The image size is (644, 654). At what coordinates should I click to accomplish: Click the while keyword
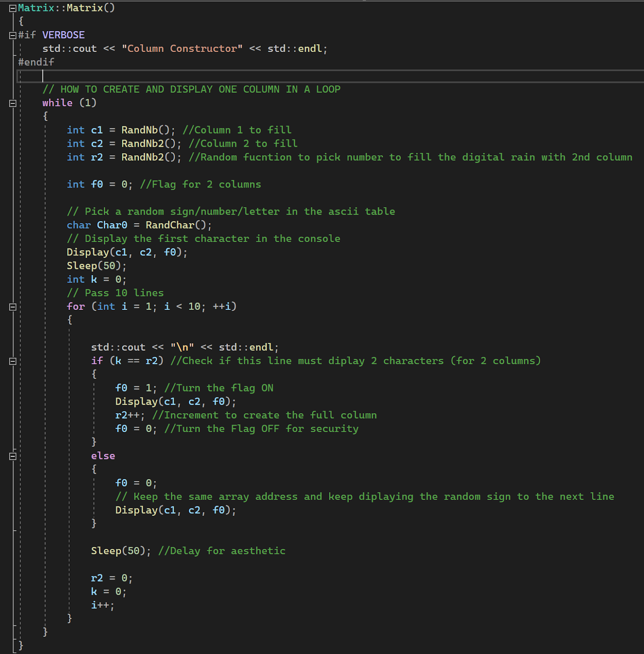click(x=57, y=103)
